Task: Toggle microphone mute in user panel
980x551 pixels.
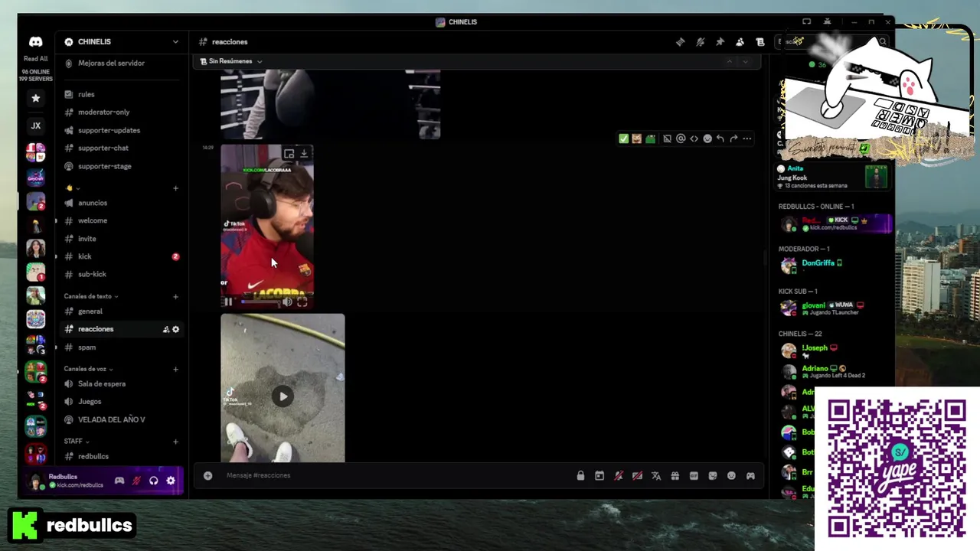Action: 136,481
